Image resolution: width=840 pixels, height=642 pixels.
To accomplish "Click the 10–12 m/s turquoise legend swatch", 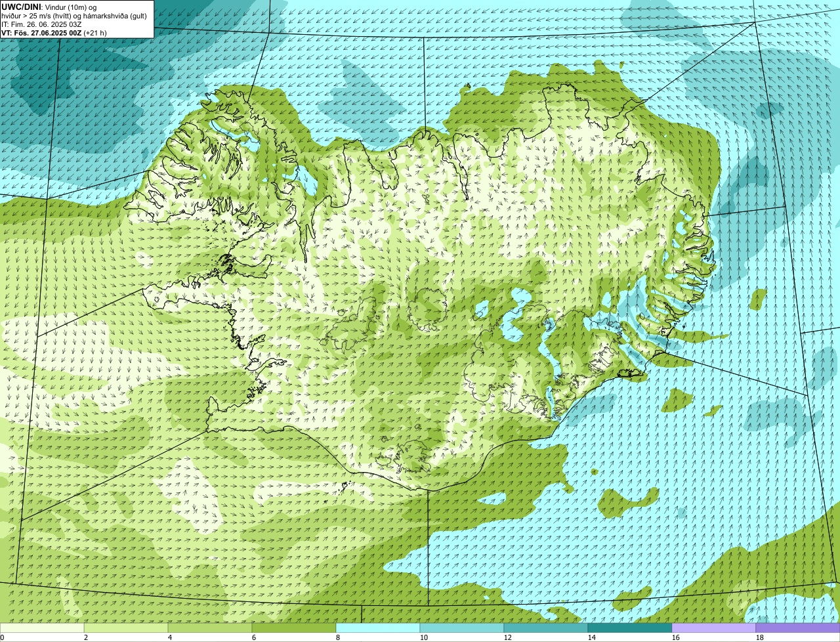I will coord(462,628).
